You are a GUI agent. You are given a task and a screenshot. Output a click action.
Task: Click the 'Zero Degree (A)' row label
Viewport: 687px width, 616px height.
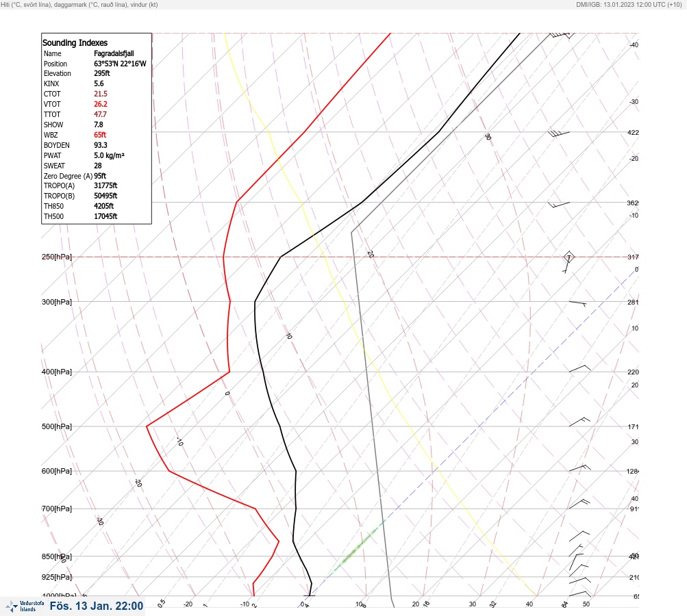click(68, 176)
